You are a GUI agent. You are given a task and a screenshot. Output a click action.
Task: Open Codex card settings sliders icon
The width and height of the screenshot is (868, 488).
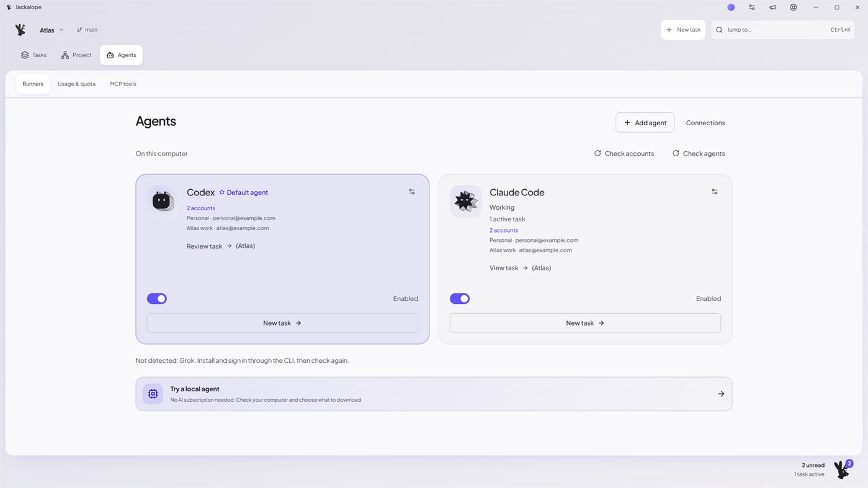412,192
